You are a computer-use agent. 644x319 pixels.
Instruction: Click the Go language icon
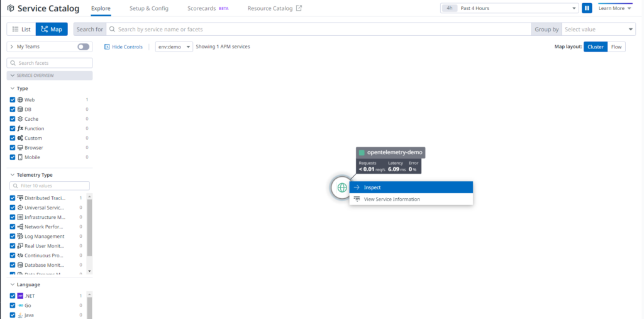(21, 305)
